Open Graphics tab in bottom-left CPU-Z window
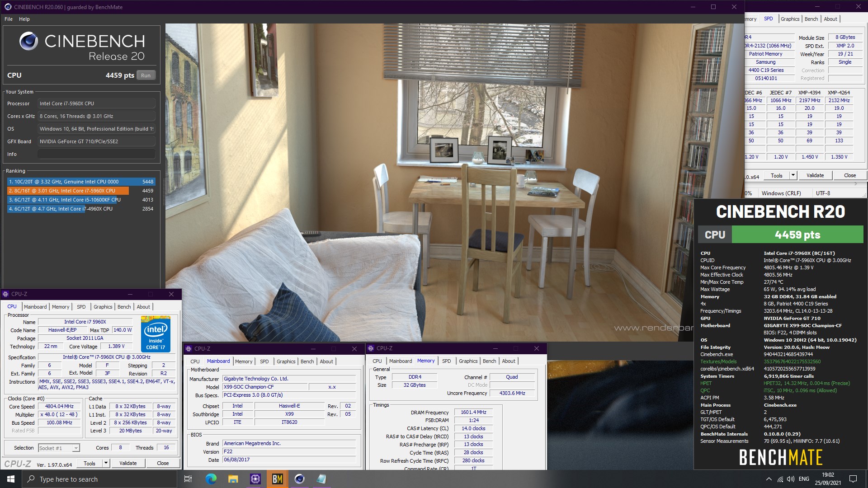The height and width of the screenshot is (488, 868). (x=103, y=307)
